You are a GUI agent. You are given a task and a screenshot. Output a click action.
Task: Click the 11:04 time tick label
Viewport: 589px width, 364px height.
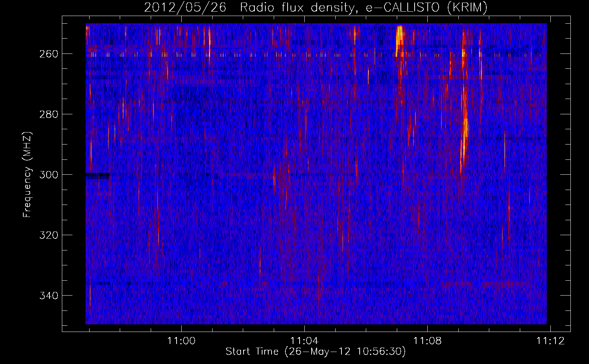click(x=304, y=341)
